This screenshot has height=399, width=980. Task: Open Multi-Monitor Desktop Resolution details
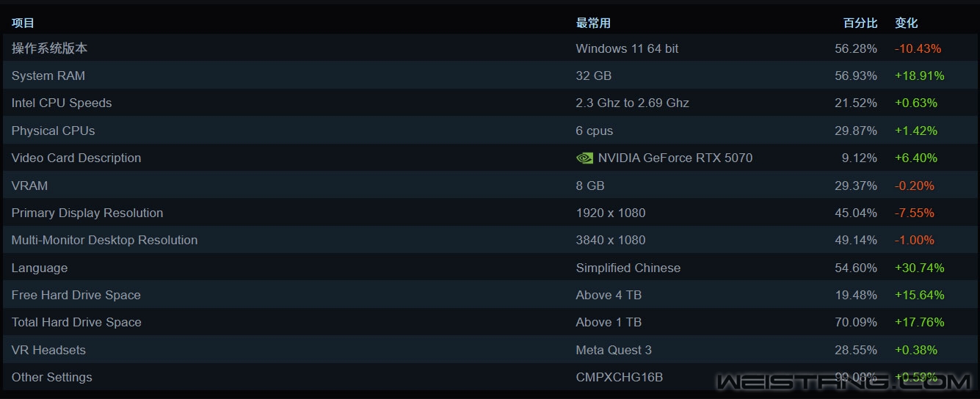(x=104, y=240)
